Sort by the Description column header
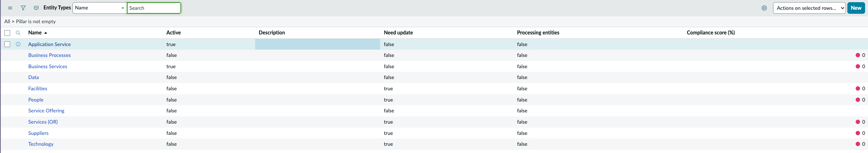The width and height of the screenshot is (868, 153). click(x=272, y=33)
